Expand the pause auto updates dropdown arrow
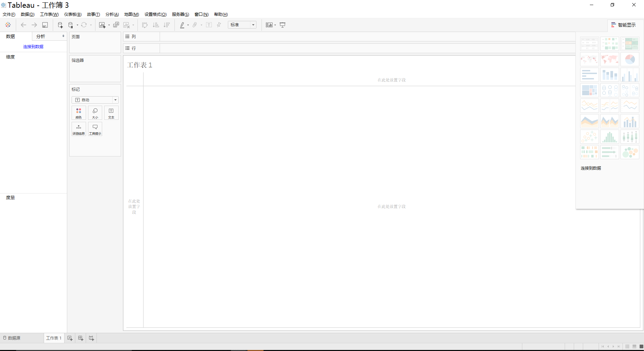The height and width of the screenshot is (351, 644). (x=77, y=25)
